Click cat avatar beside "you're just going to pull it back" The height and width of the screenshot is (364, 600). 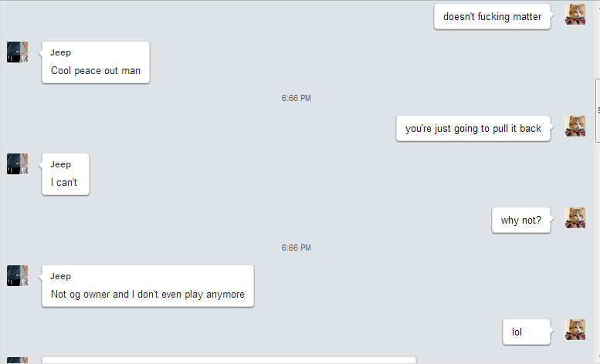point(575,126)
